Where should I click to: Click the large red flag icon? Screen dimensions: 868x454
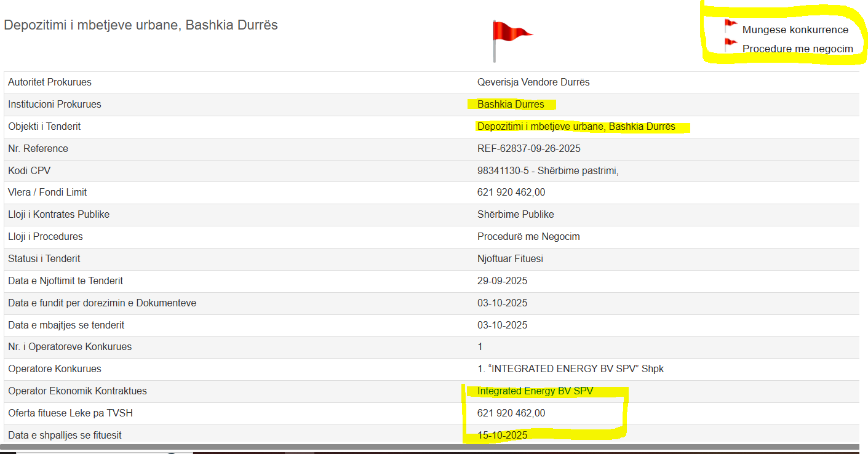click(x=511, y=34)
